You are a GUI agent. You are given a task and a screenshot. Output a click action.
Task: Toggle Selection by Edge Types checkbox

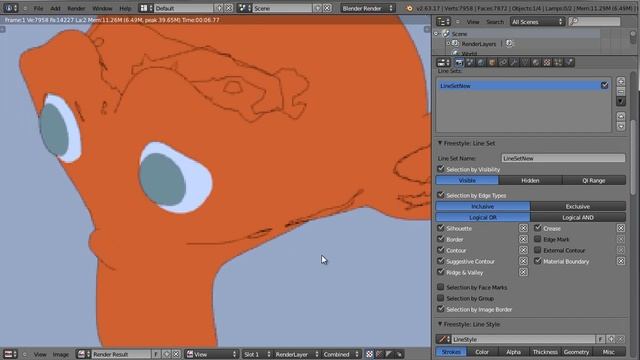(441, 195)
